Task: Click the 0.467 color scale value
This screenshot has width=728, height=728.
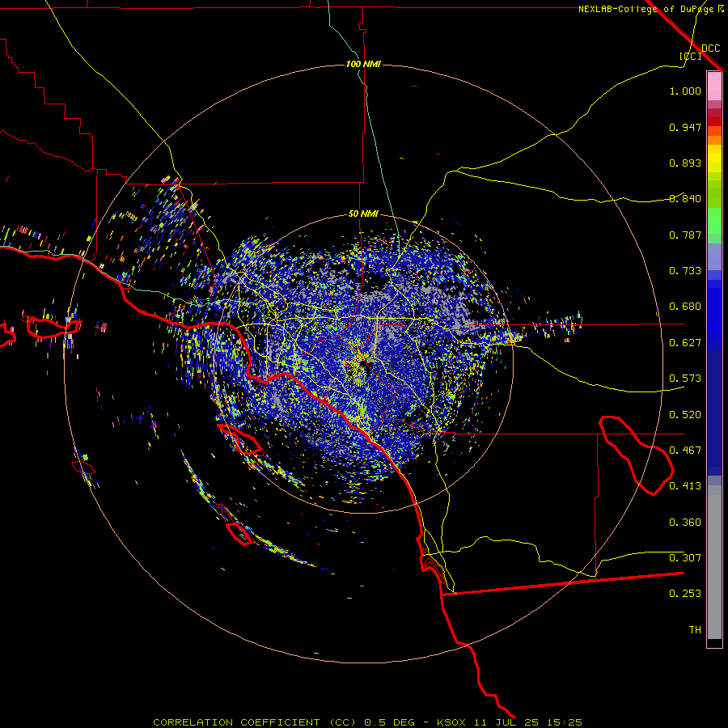Action: [x=685, y=451]
